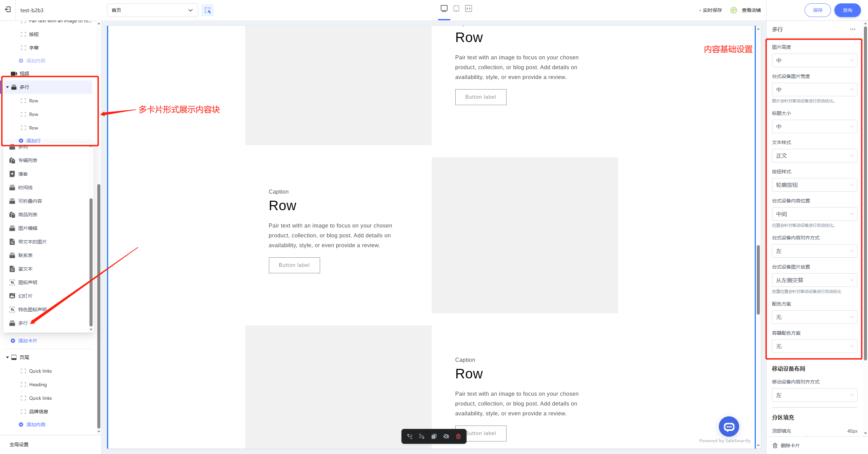868x454 pixels.
Task: Open the 首页 page selector dropdown
Action: click(153, 10)
